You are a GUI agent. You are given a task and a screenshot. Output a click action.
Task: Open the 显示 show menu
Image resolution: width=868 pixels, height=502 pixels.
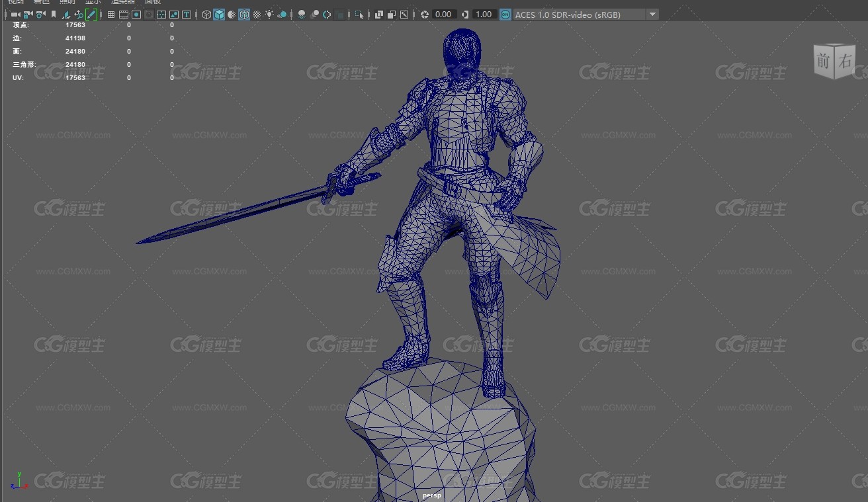tap(93, 2)
